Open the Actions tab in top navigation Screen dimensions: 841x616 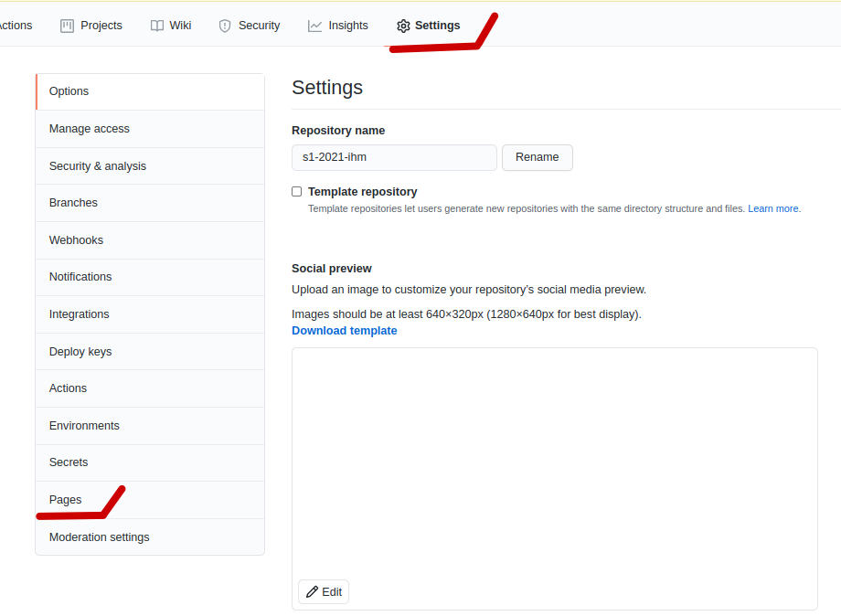(15, 26)
